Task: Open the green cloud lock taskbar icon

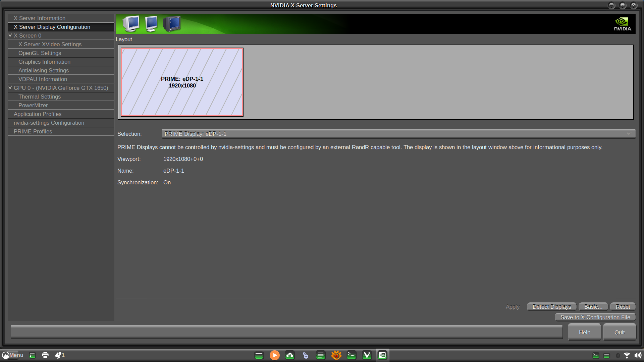Action: click(x=290, y=355)
